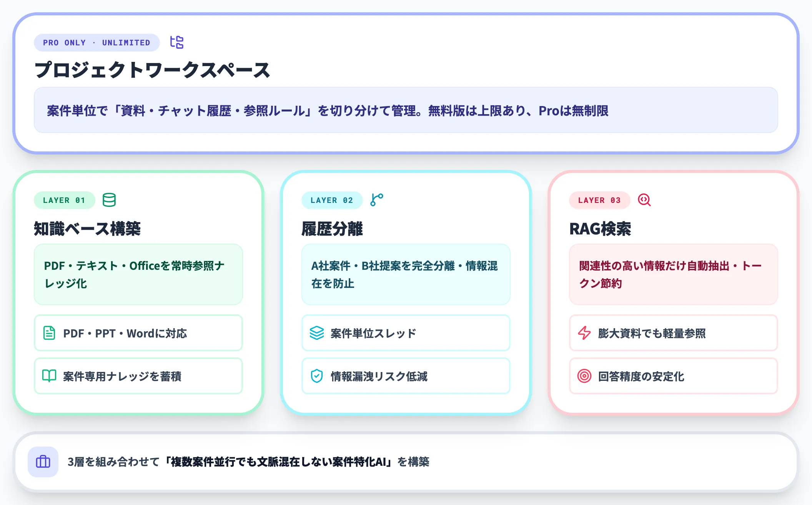Select the LAYER 03 badge
Viewport: 812px width, 505px height.
coord(599,200)
